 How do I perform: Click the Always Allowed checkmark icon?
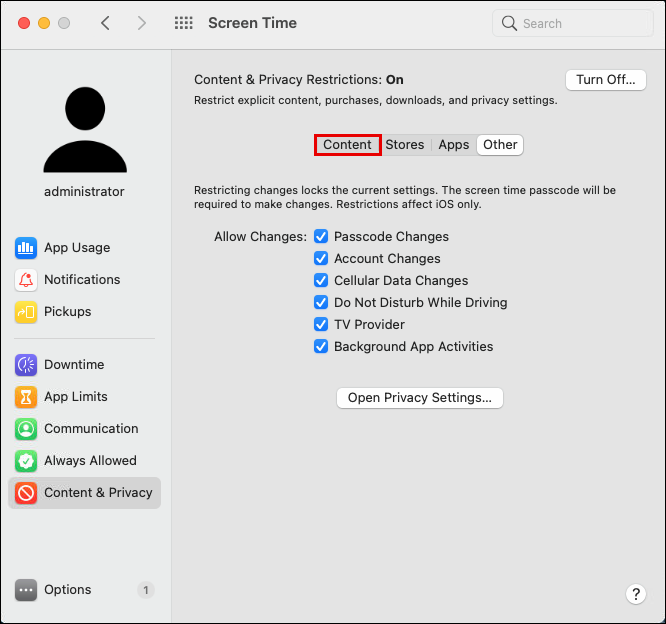coord(26,461)
